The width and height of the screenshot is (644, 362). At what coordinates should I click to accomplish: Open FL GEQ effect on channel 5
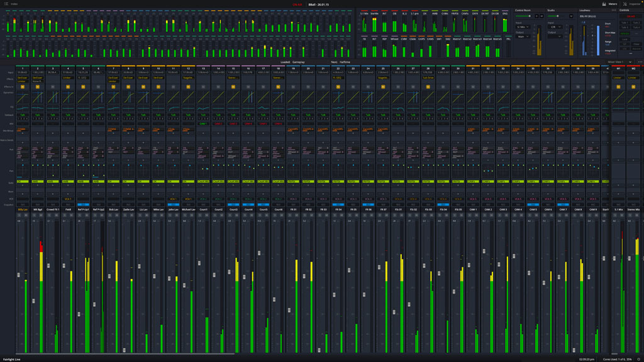coord(83,77)
